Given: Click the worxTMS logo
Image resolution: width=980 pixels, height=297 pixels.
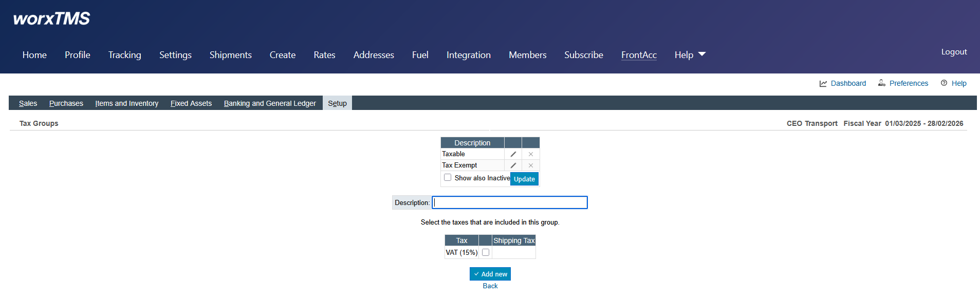Looking at the screenshot, I should coord(51,19).
